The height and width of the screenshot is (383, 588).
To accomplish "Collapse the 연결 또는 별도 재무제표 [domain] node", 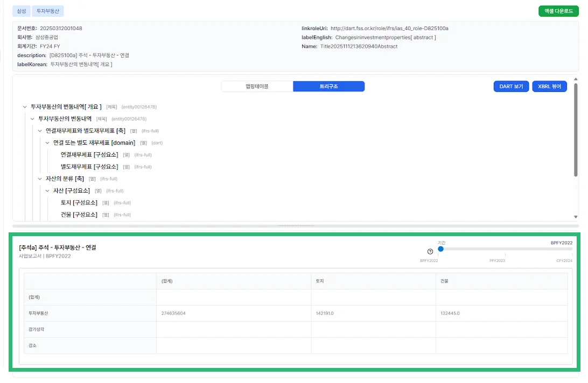I will coord(47,143).
